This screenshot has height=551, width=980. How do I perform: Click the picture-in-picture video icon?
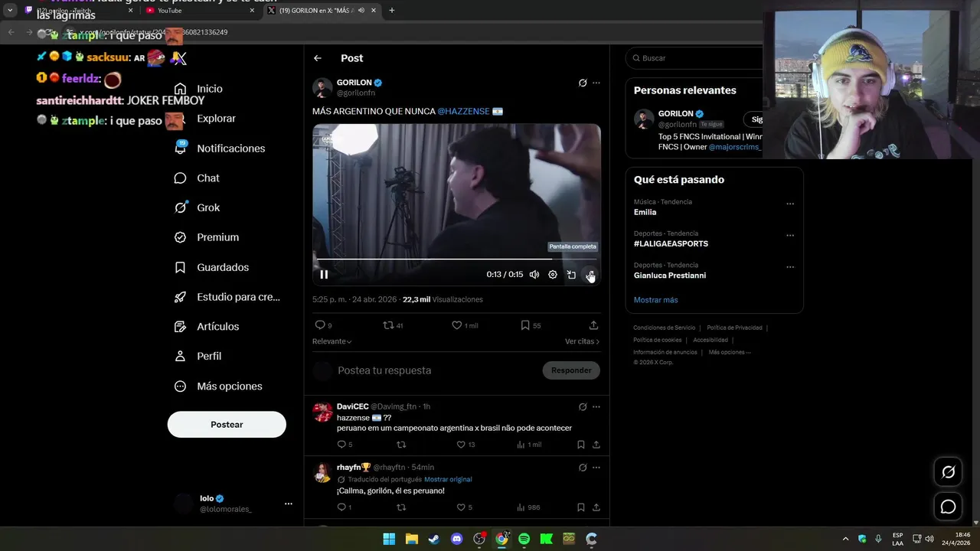click(571, 275)
